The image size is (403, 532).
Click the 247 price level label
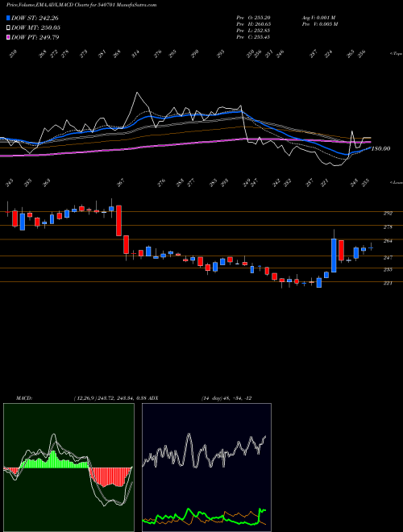coord(388,257)
